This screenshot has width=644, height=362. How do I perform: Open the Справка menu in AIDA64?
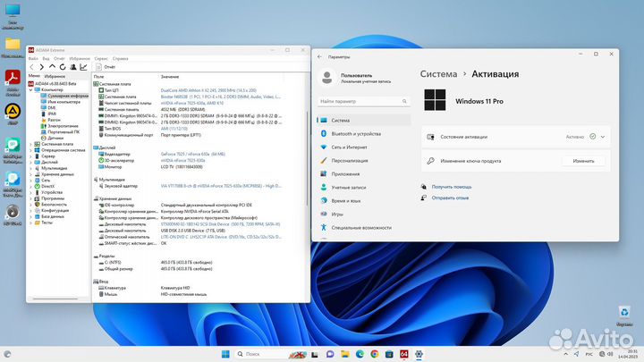[x=121, y=59]
